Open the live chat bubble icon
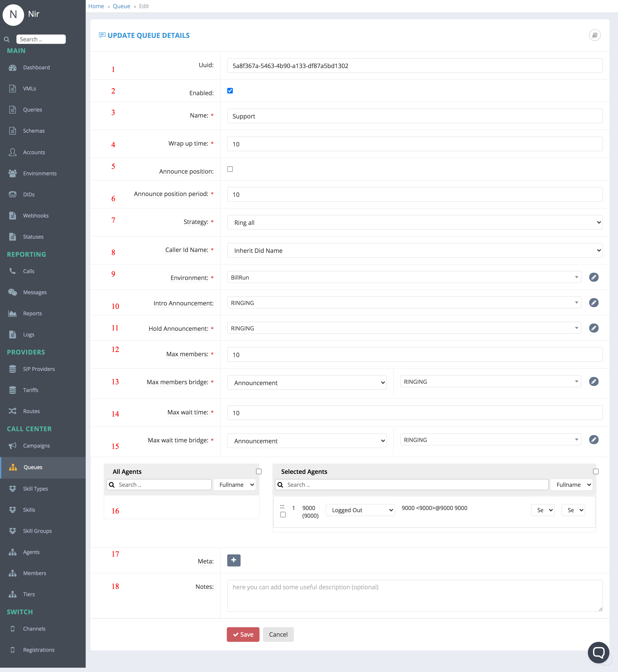 point(598,652)
